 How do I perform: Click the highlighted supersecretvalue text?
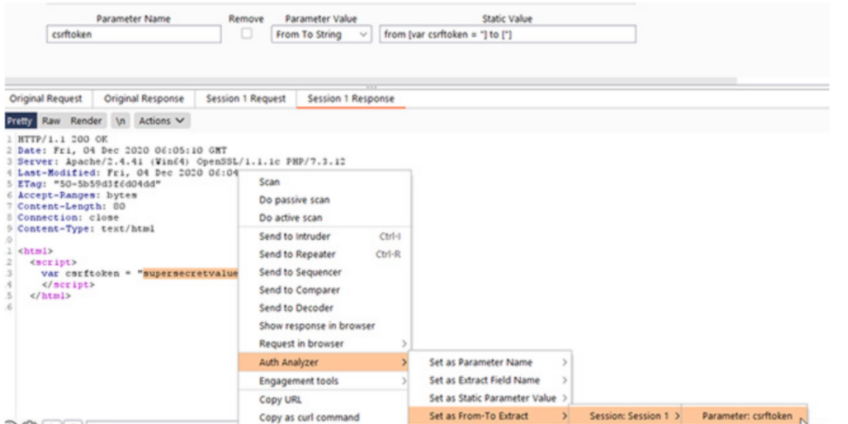(x=190, y=273)
